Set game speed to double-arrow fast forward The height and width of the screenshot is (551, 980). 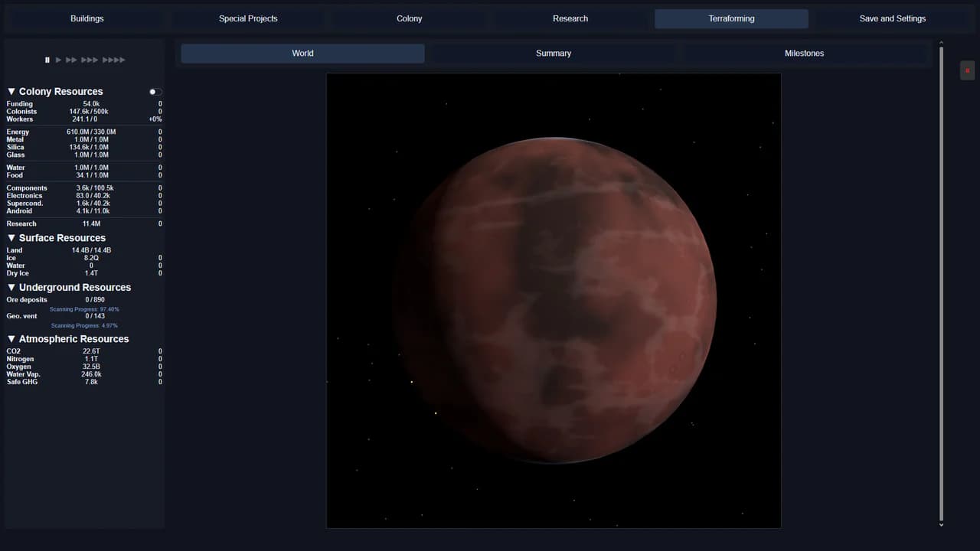pyautogui.click(x=71, y=60)
